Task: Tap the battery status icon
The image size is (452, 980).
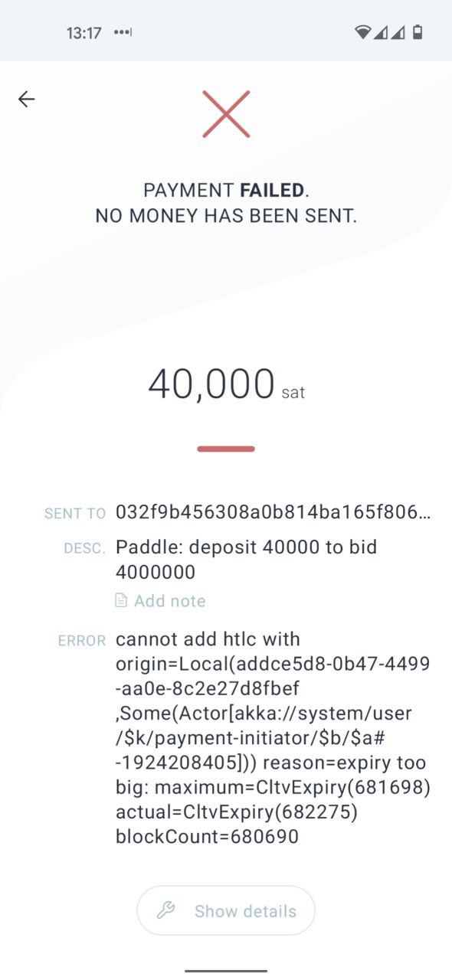Action: [418, 32]
